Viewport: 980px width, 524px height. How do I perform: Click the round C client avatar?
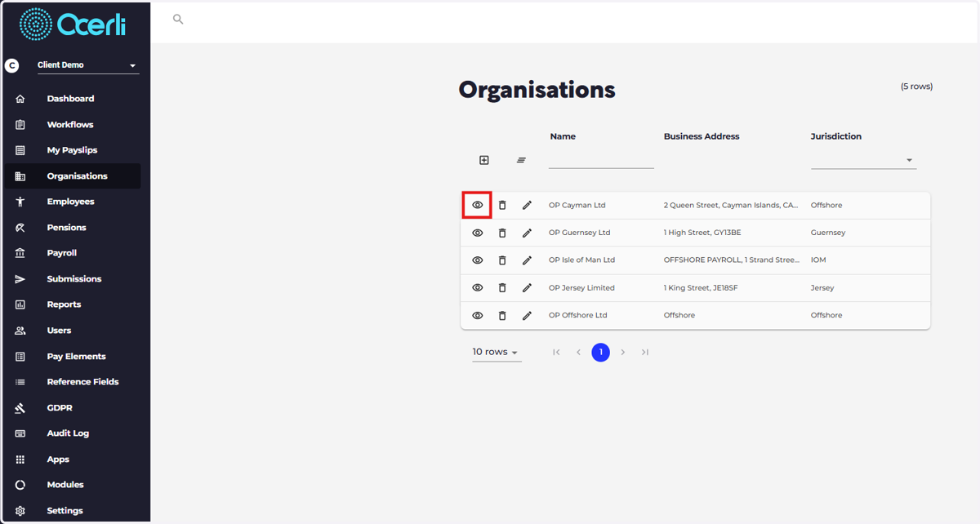(11, 65)
